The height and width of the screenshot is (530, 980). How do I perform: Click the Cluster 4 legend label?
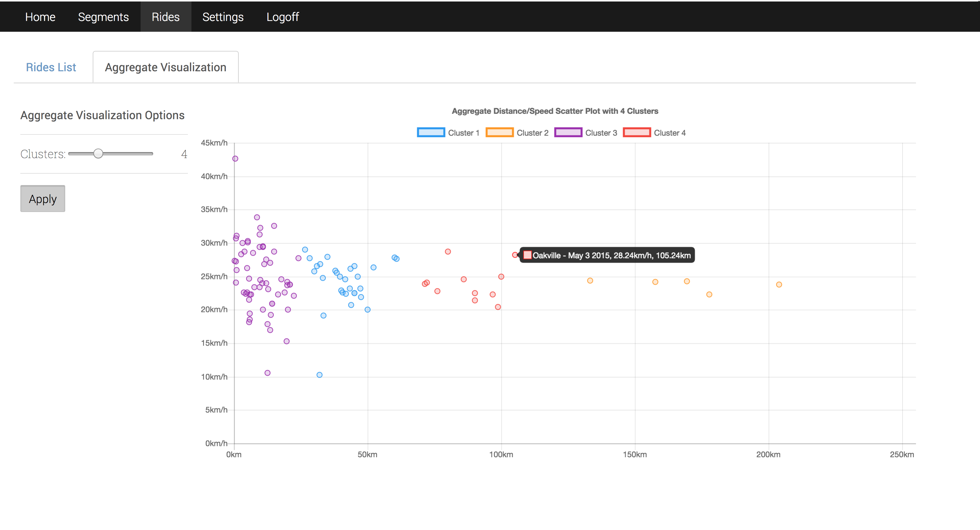669,133
